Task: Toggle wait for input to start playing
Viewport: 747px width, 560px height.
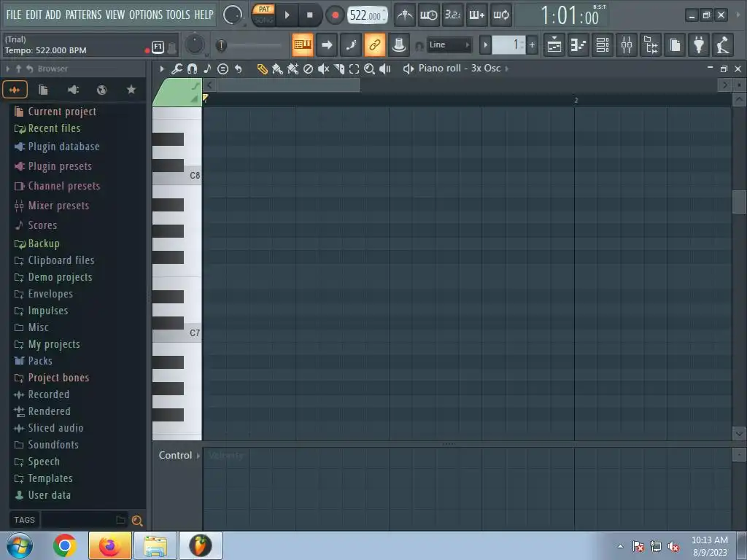Action: pos(428,15)
